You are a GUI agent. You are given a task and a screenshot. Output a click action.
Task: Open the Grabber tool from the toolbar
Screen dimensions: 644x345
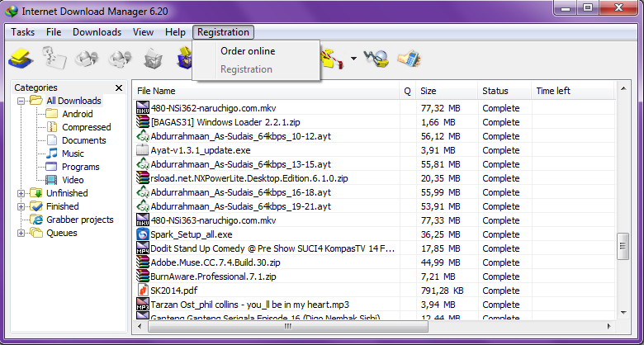pyautogui.click(x=376, y=60)
